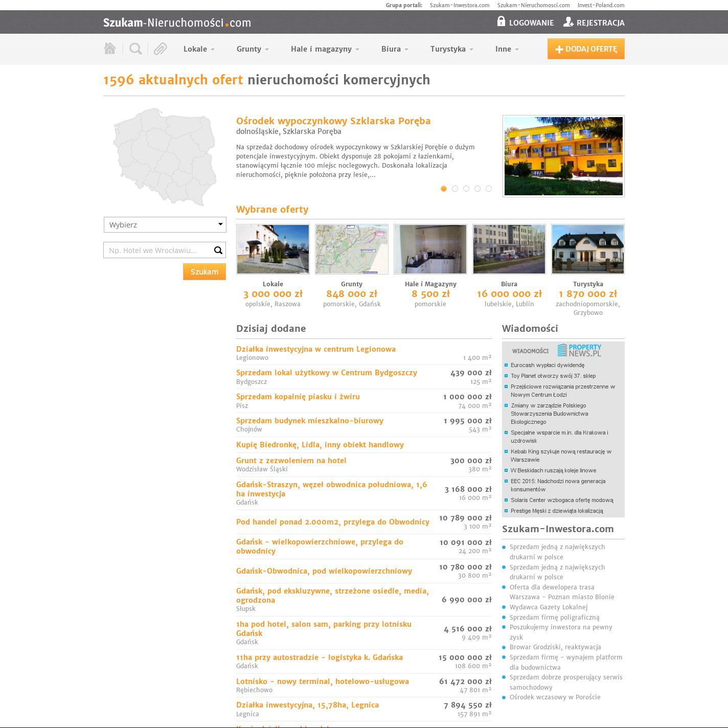This screenshot has height=728, width=728.
Task: Click the Poland map graphic
Action: point(164,156)
